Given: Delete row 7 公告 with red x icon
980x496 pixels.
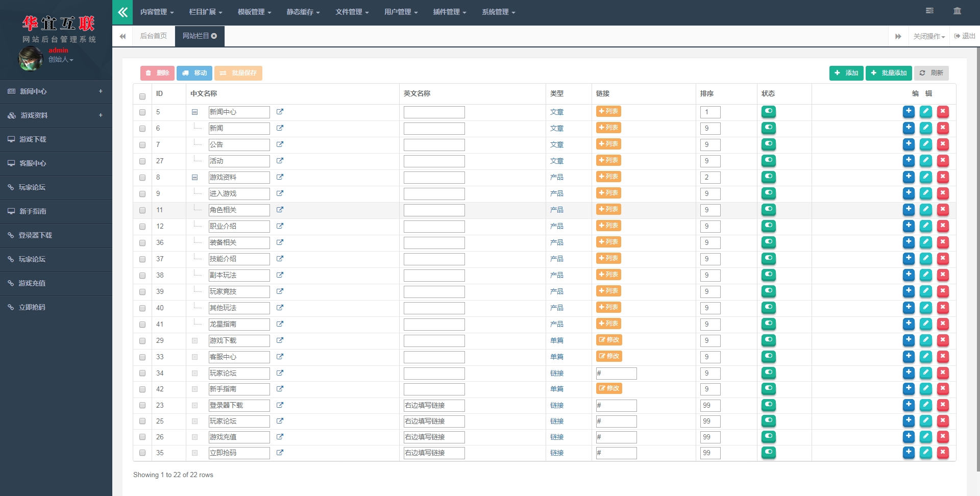Looking at the screenshot, I should point(943,144).
